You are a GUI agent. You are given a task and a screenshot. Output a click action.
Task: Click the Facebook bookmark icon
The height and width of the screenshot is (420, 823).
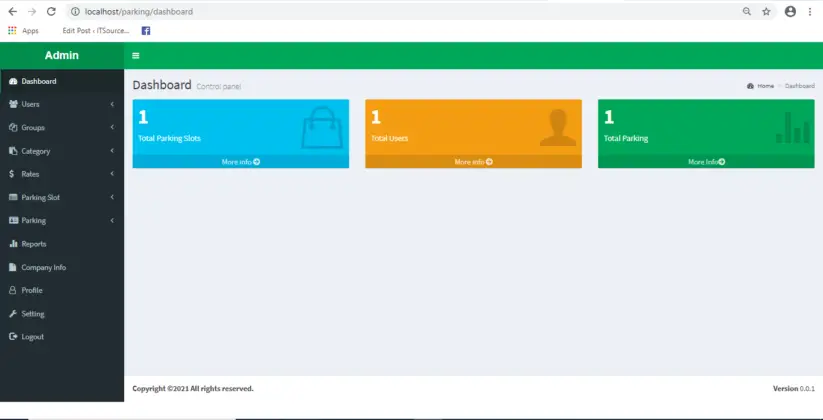[146, 31]
